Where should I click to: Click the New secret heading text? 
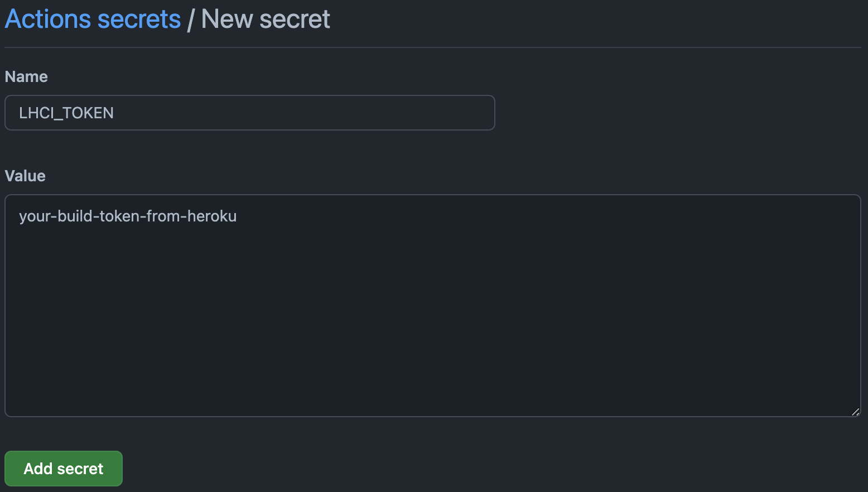point(266,20)
